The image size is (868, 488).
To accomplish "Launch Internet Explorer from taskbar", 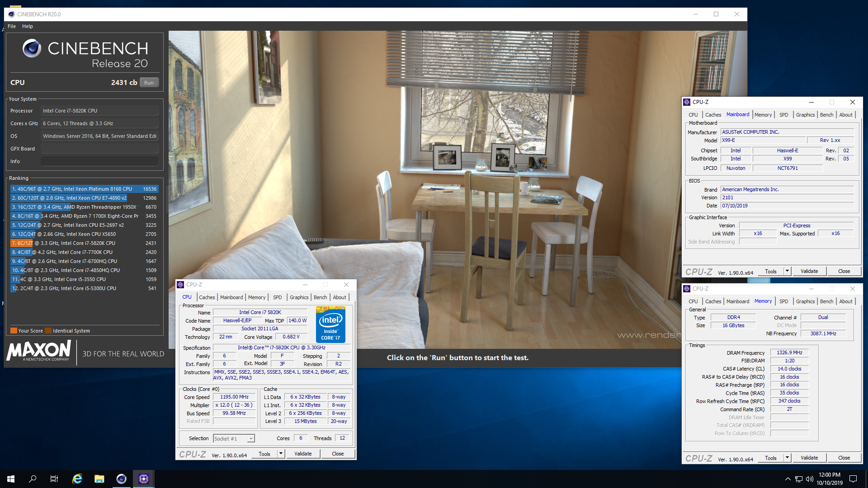I will tap(77, 479).
